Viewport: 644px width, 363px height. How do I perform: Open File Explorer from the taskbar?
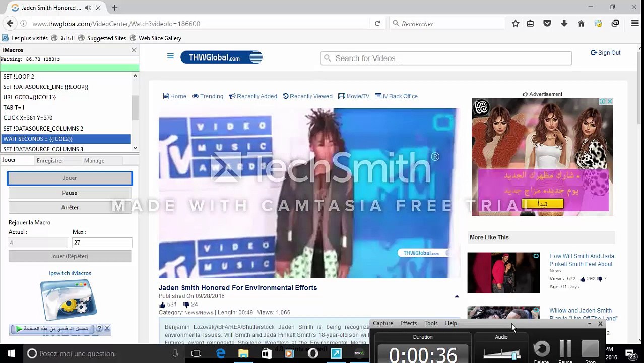[243, 353]
